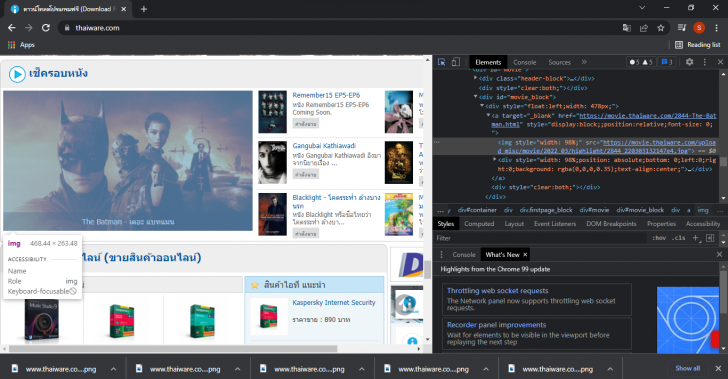Open the Blacklight movie link

point(336,202)
